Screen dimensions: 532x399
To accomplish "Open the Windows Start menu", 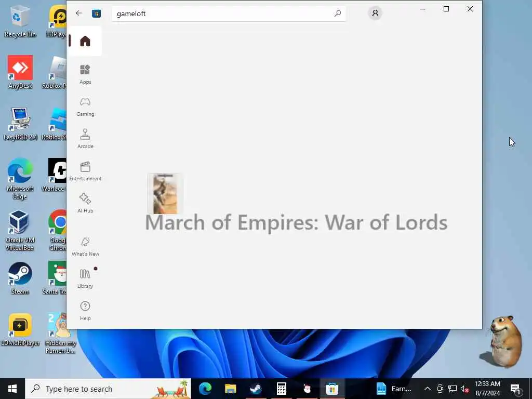I will (x=12, y=389).
